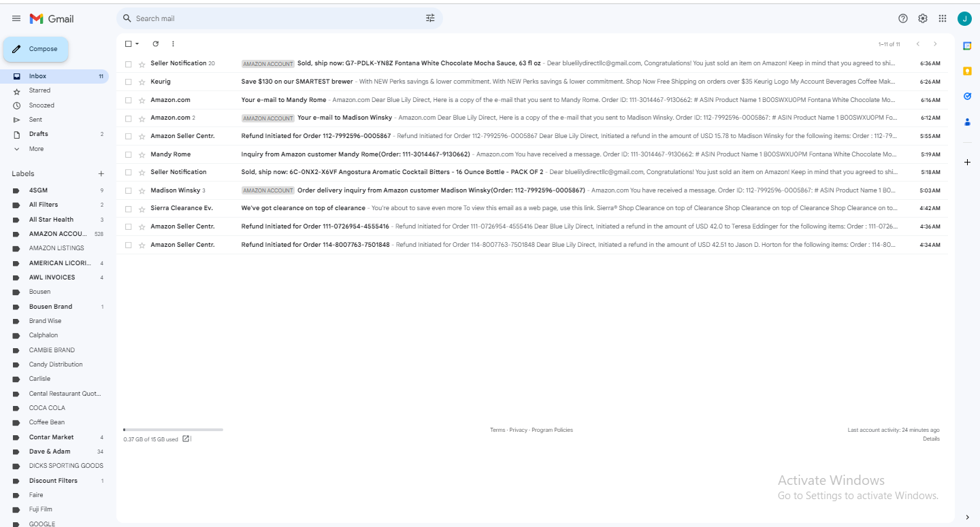
Task: Show search options filter icon
Action: [430, 18]
